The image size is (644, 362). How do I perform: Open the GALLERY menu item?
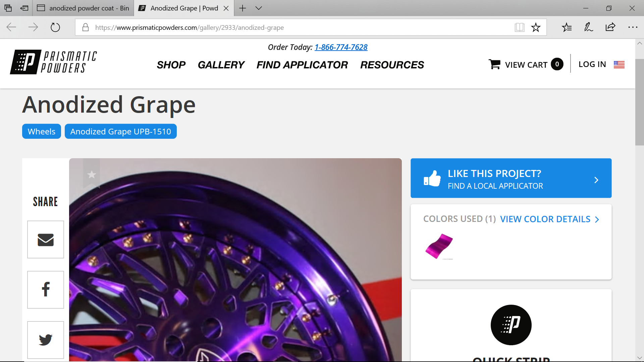tap(221, 65)
